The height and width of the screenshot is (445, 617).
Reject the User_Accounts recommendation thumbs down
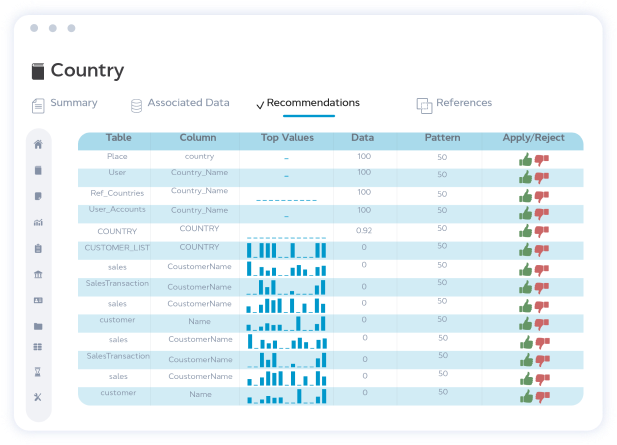click(x=542, y=214)
